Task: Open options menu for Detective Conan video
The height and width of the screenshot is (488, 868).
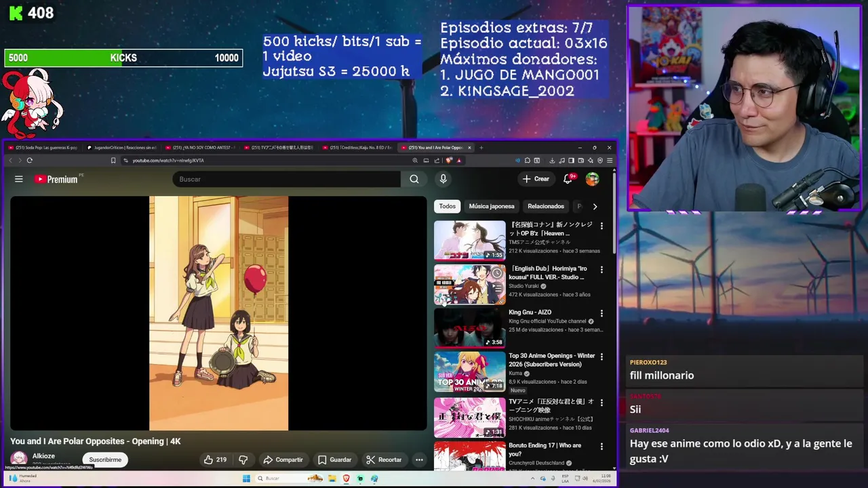Action: click(601, 226)
